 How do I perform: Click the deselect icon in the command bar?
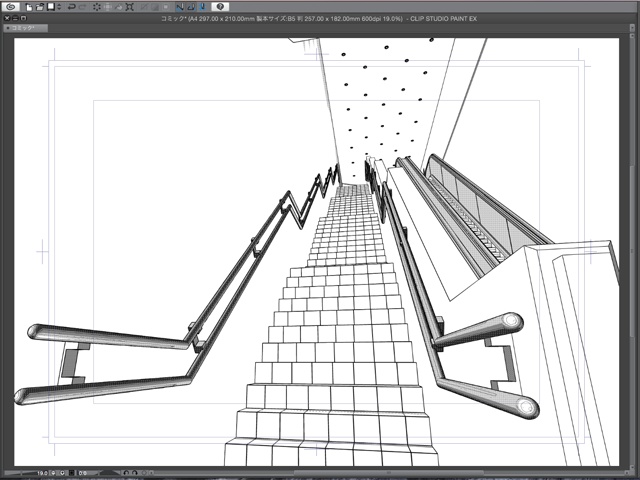tap(144, 7)
